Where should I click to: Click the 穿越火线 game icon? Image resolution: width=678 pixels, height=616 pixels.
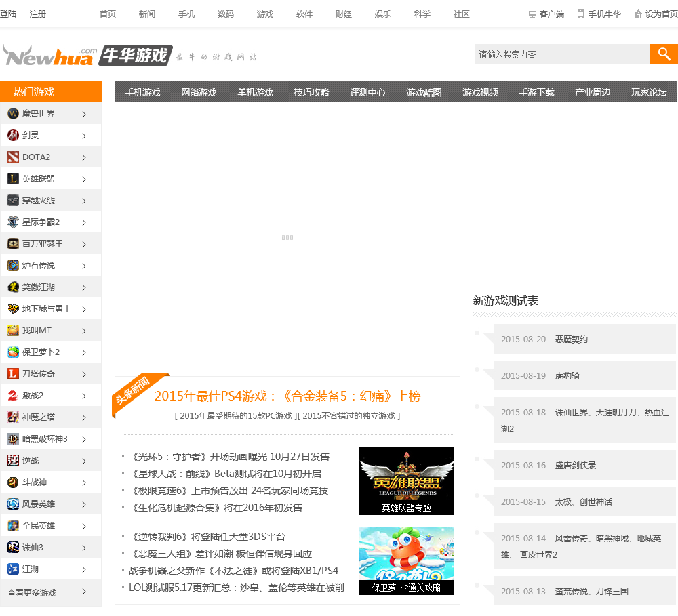click(x=14, y=200)
